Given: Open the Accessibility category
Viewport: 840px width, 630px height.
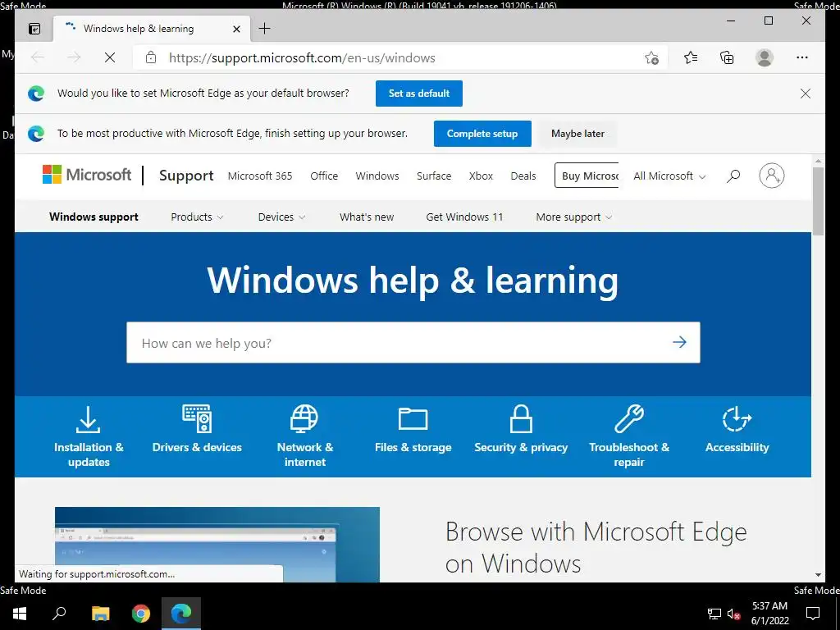Looking at the screenshot, I should [737, 430].
